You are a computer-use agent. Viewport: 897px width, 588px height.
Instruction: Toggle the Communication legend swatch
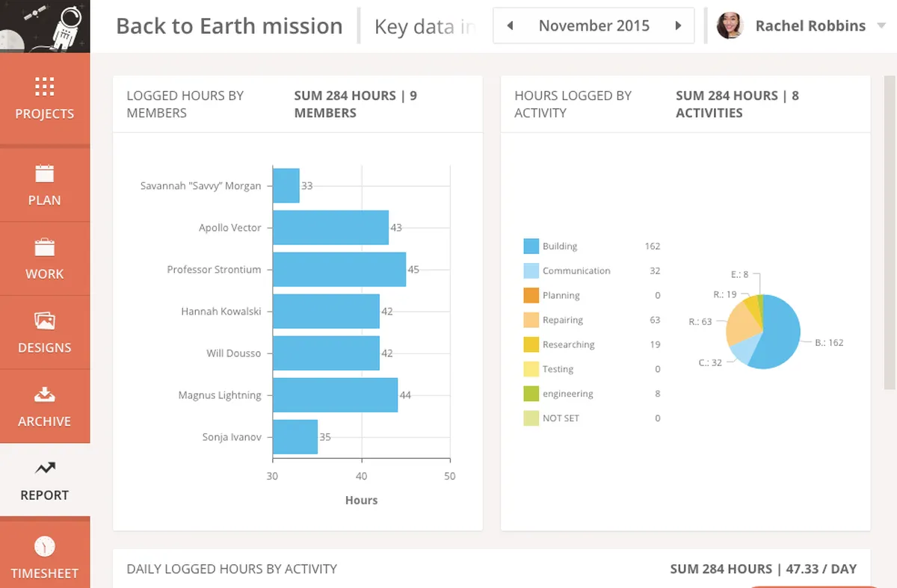coord(531,270)
